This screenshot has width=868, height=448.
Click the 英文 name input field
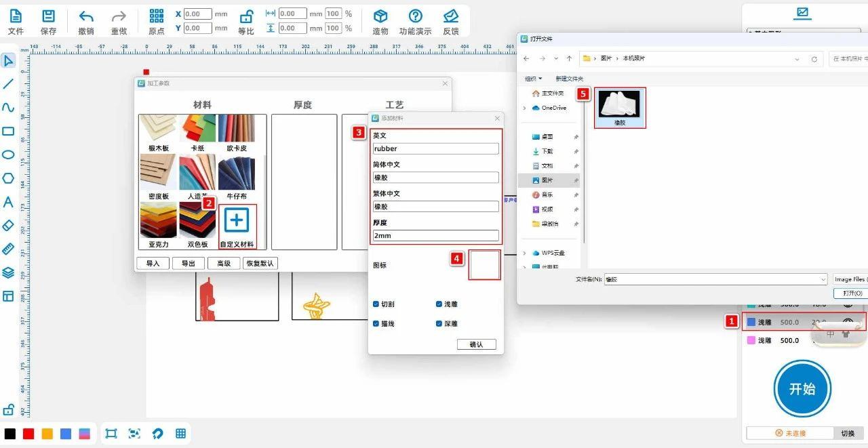(435, 149)
